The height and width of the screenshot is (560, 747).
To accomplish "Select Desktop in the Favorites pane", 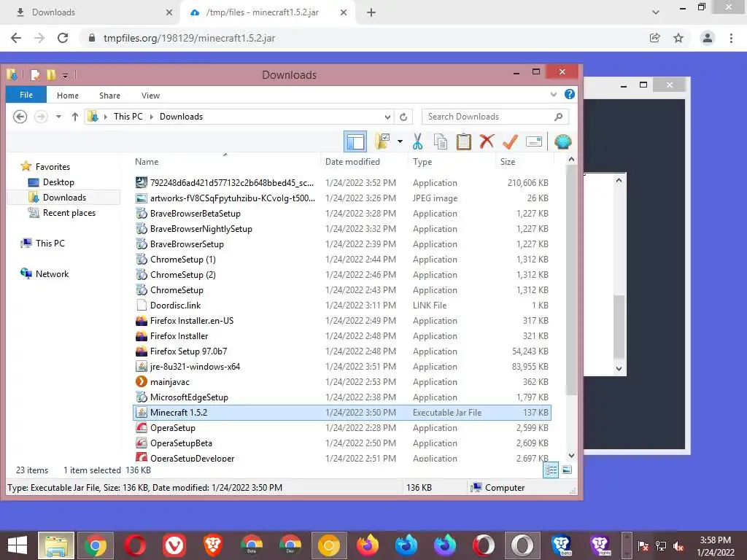I will click(58, 182).
